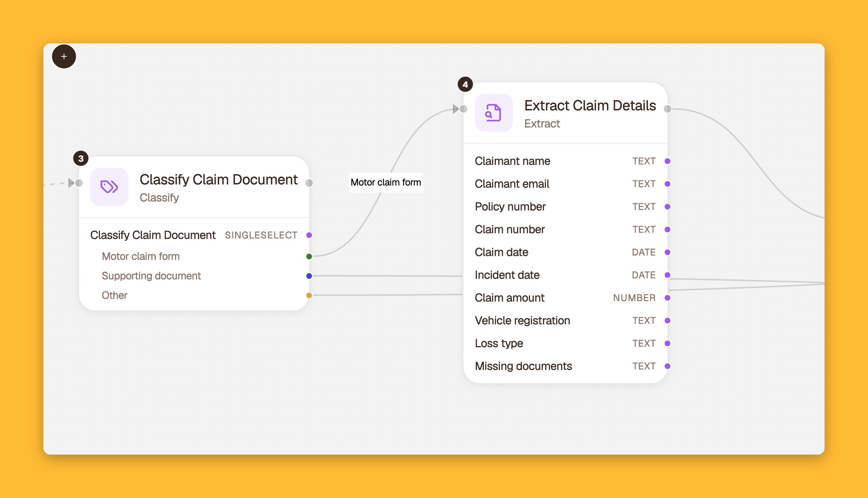Click the Extract Claim Details input port
868x498 pixels.
[463, 109]
